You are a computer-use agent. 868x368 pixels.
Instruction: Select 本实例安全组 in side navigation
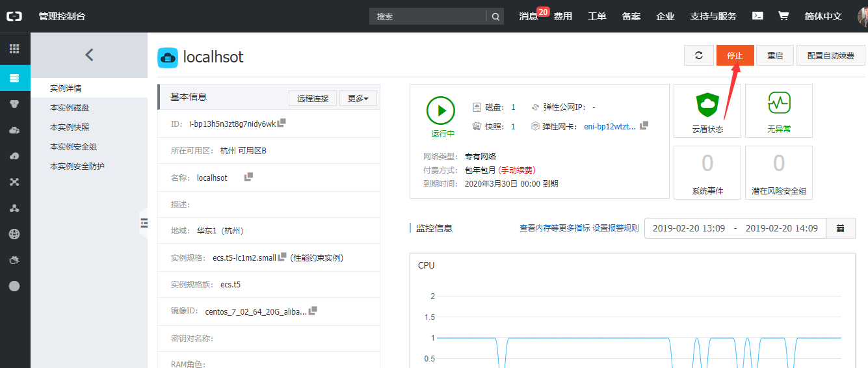coord(89,146)
